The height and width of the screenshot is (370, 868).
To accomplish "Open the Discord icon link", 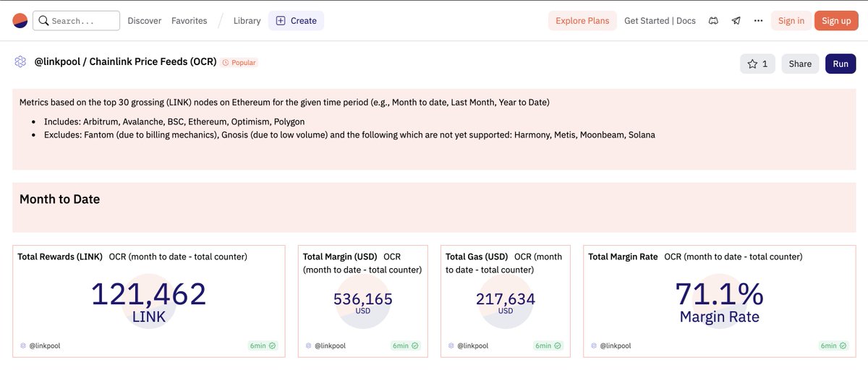I will [713, 21].
